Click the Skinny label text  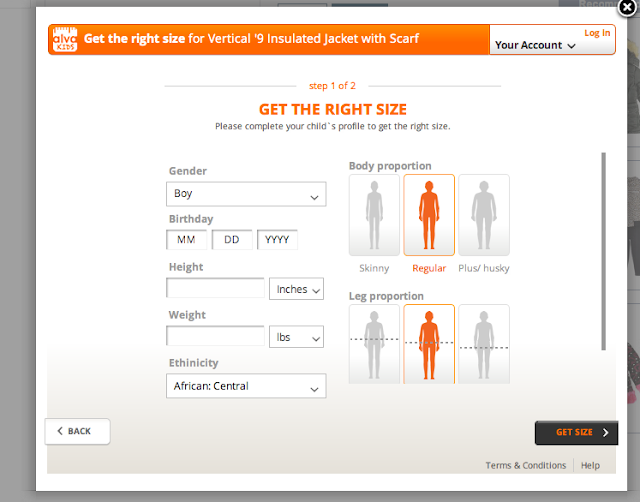(x=374, y=269)
